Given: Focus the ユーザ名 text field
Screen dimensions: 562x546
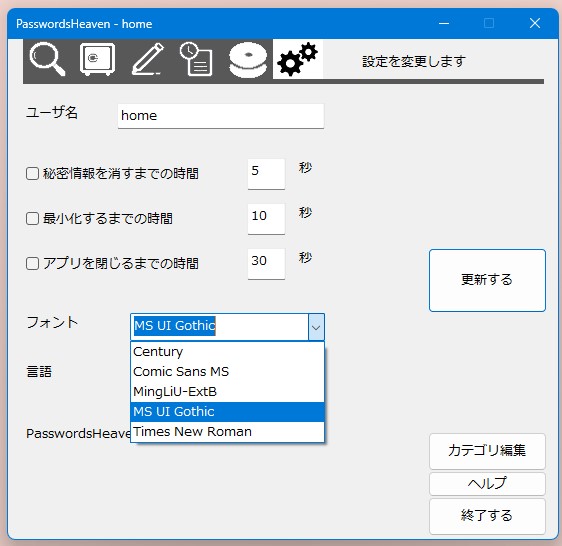Looking at the screenshot, I should [221, 116].
